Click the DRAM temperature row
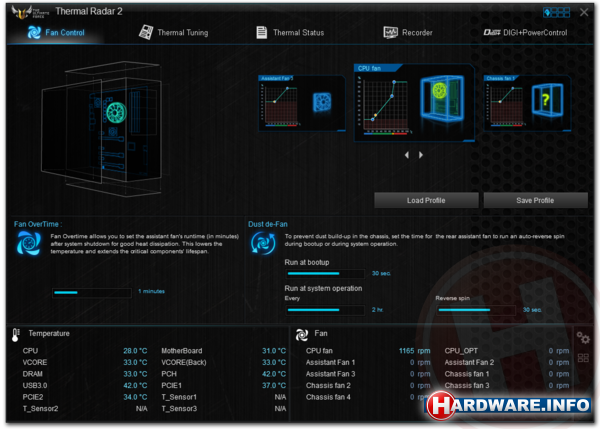This screenshot has width=600, height=429. click(85, 374)
